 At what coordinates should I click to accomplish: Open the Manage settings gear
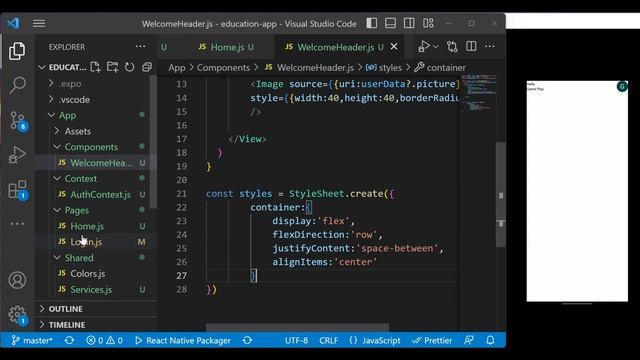(x=17, y=315)
